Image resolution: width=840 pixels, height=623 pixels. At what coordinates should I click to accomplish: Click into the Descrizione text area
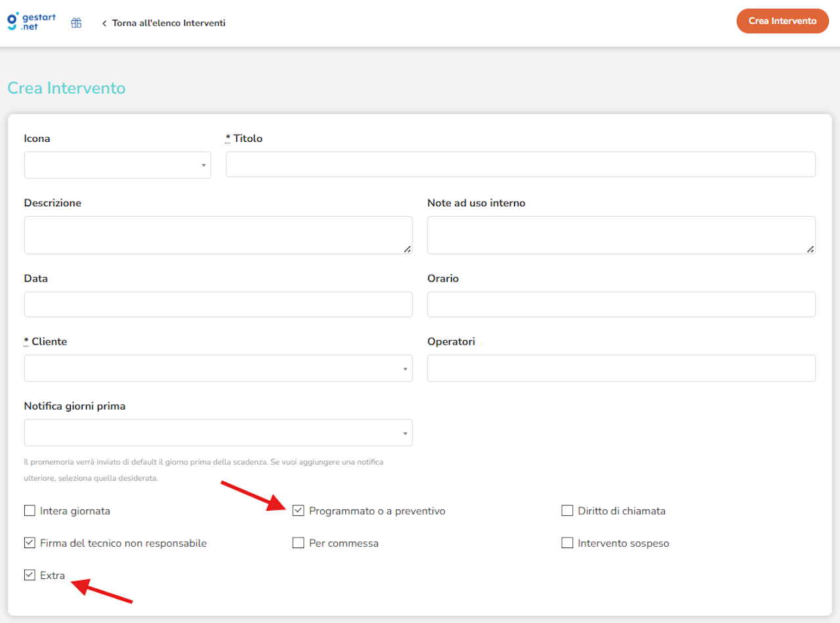coord(218,235)
